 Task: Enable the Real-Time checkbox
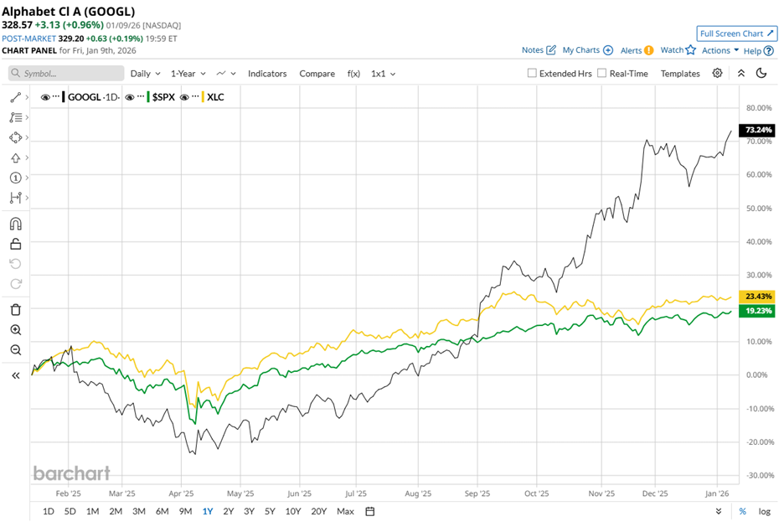pyautogui.click(x=602, y=74)
